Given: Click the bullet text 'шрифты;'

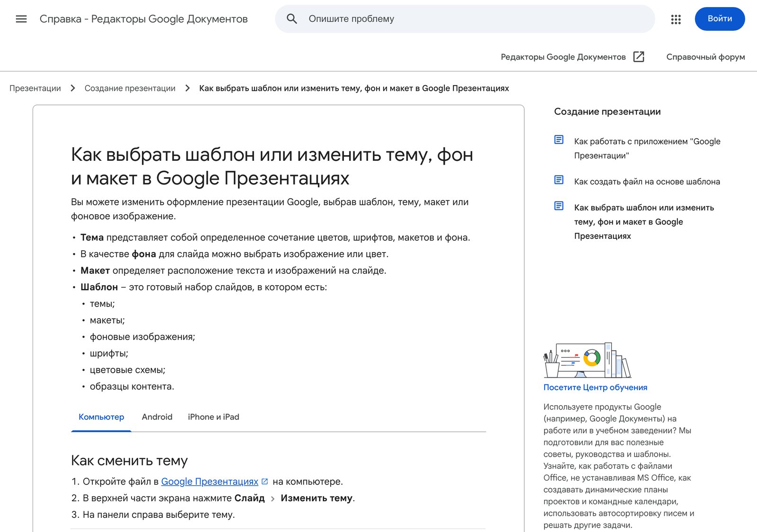Looking at the screenshot, I should point(109,354).
